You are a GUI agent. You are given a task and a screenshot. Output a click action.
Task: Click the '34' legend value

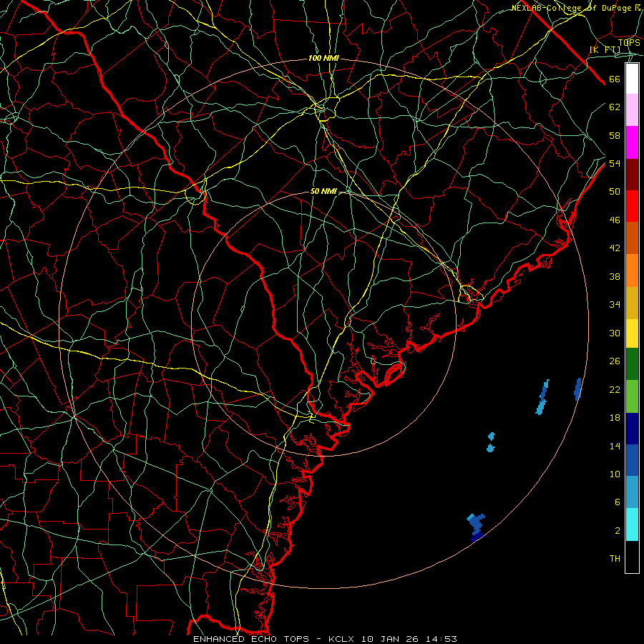tap(615, 305)
